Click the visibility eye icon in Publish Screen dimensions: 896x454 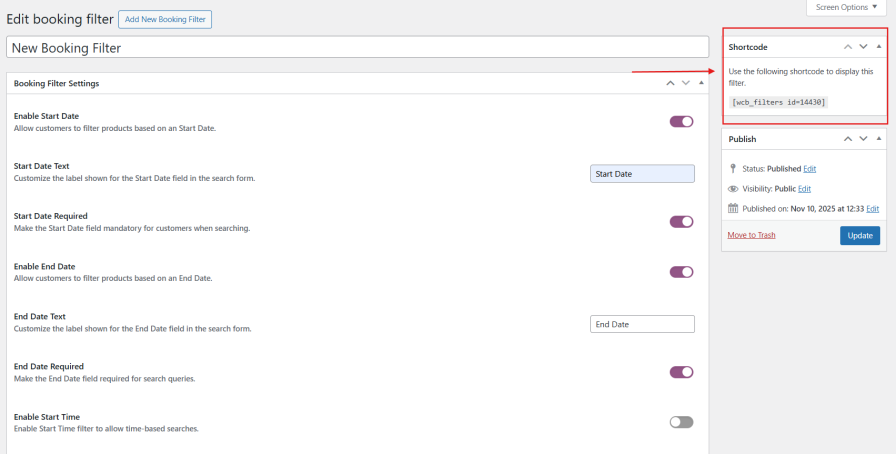click(733, 188)
